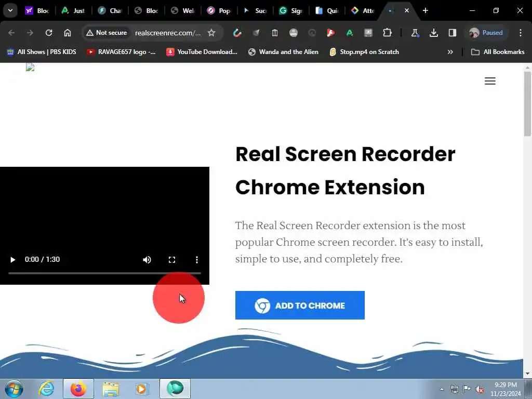This screenshot has height=399, width=532.
Task: Open the 'Paused' profile button
Action: pos(486,33)
